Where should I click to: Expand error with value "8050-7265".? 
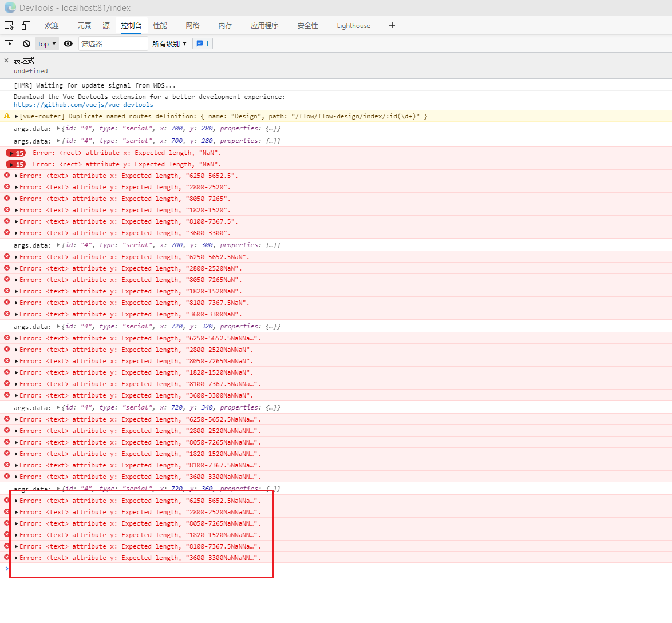(16, 199)
